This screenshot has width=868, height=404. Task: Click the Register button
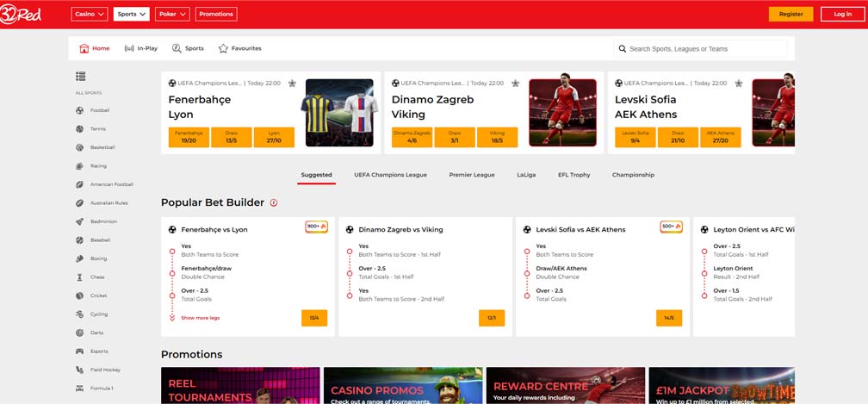pyautogui.click(x=791, y=15)
